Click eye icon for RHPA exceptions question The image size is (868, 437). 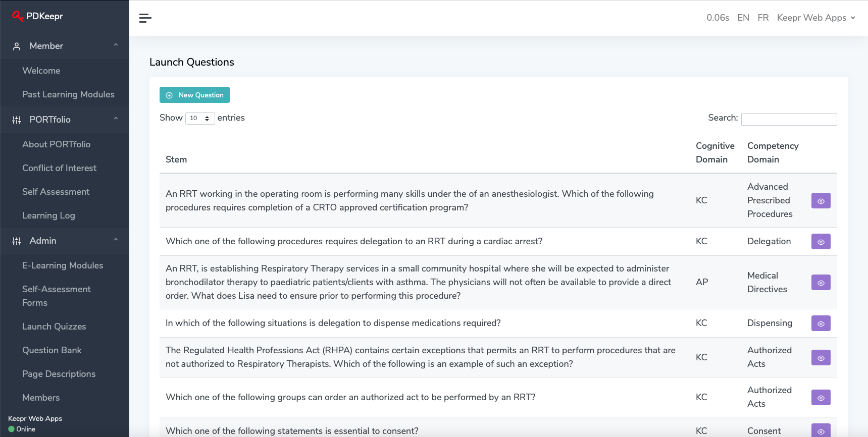[821, 358]
